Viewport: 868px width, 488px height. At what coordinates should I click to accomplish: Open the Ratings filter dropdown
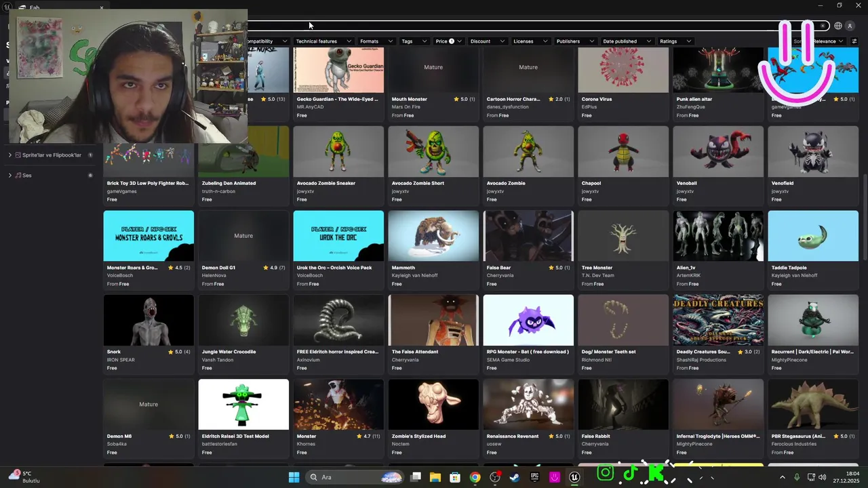(x=675, y=41)
